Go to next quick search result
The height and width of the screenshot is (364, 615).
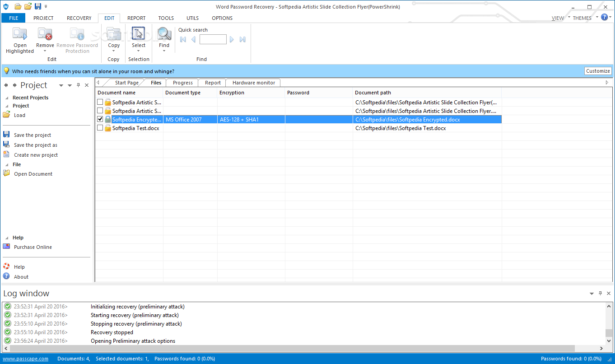(232, 39)
